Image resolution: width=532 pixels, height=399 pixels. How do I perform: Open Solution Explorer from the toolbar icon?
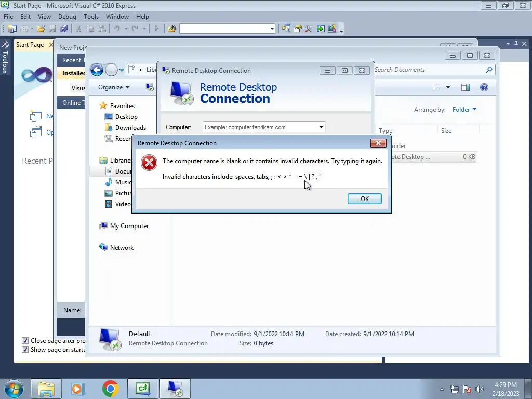(286, 29)
